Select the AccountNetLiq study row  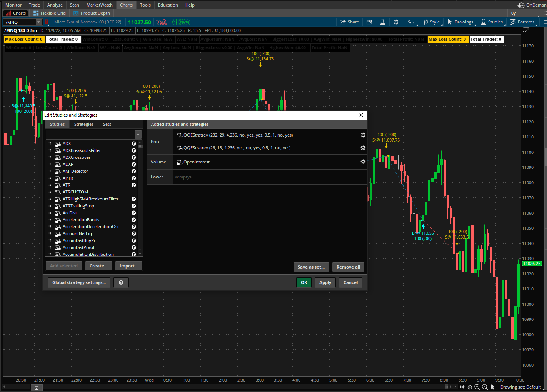[91, 234]
